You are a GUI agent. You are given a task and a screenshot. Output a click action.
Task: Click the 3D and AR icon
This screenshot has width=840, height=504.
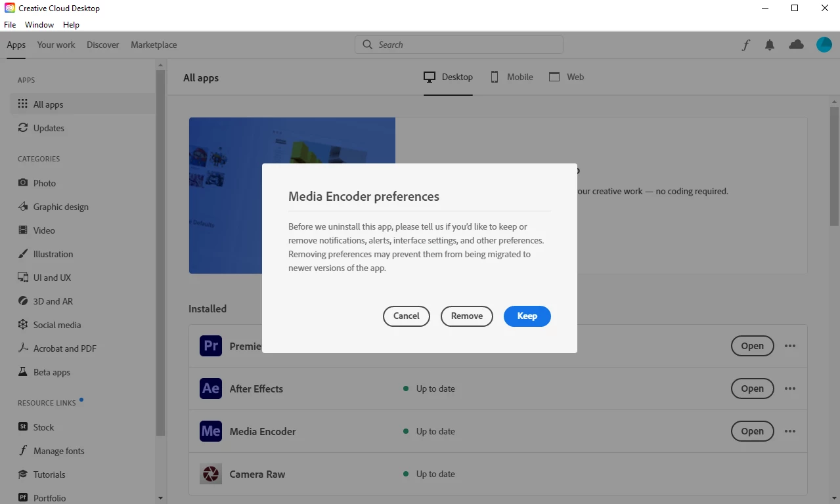click(x=23, y=301)
